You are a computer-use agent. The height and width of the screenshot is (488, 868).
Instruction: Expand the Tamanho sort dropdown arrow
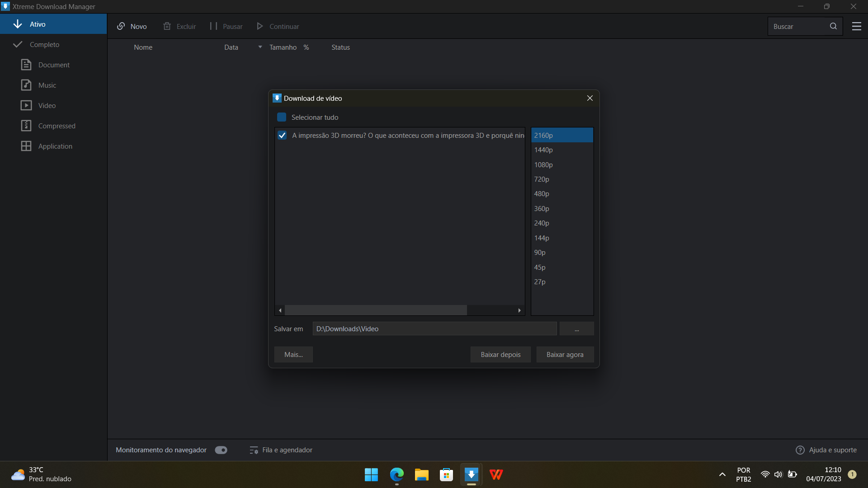(x=259, y=47)
